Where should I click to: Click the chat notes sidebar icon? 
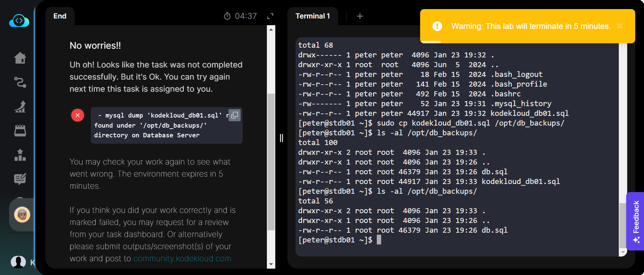coord(20,179)
